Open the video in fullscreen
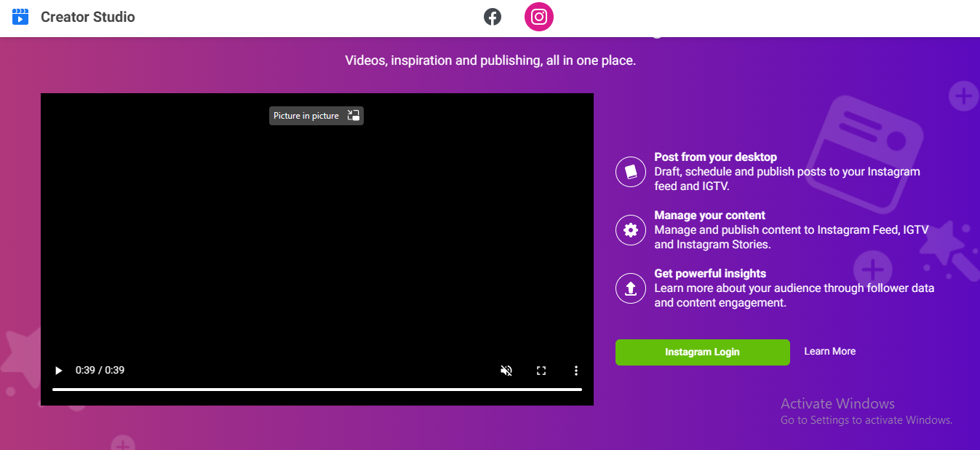980x450 pixels. point(541,371)
